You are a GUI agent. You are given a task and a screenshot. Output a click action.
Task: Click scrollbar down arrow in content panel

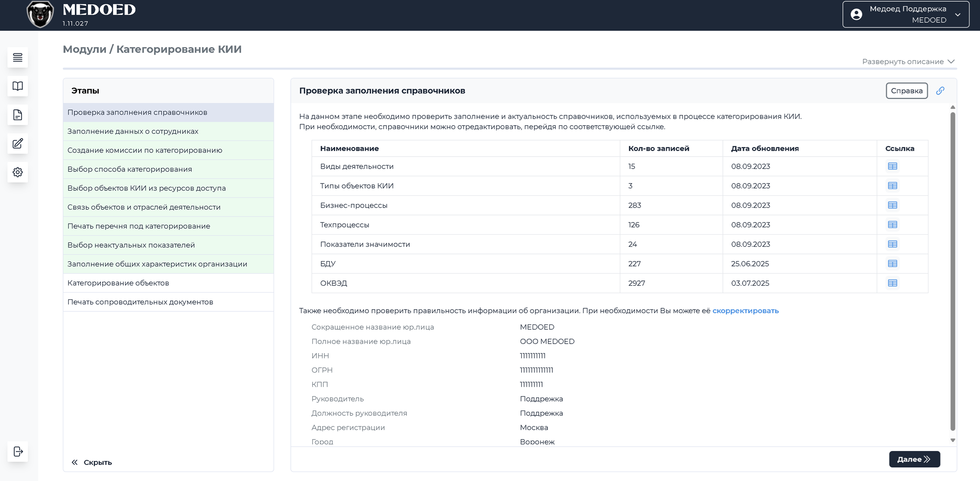[x=953, y=440]
